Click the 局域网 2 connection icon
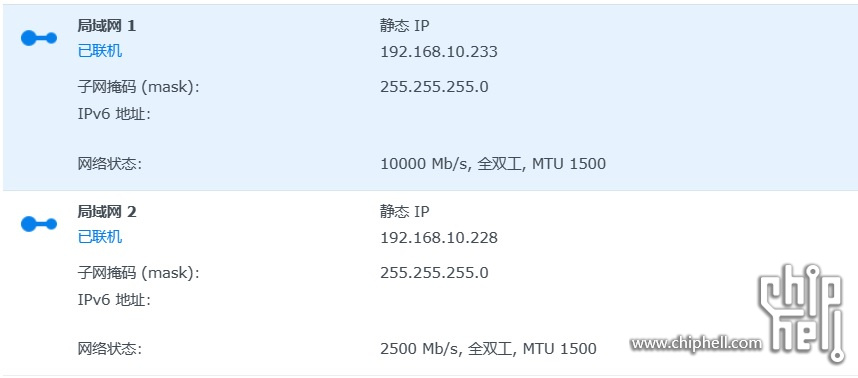This screenshot has height=378, width=858. click(x=39, y=224)
